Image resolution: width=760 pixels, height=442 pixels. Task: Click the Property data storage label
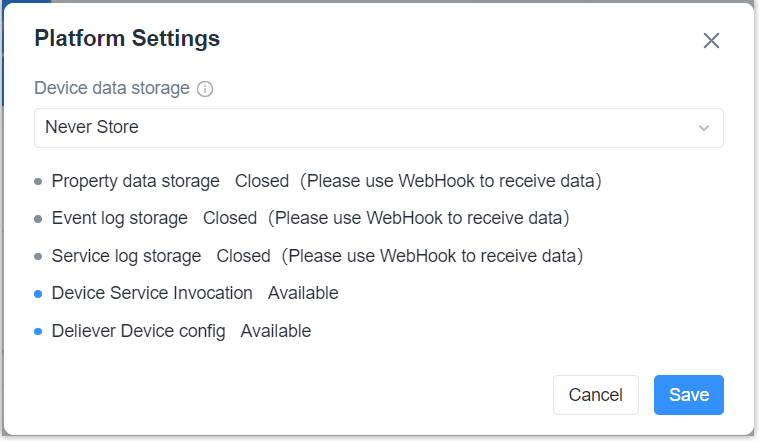point(135,181)
